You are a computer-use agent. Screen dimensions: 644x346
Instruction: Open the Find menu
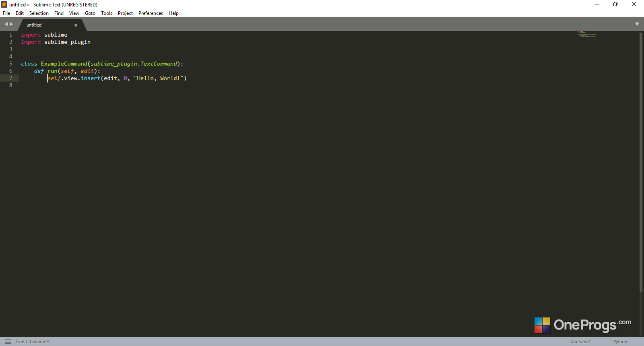click(x=59, y=13)
